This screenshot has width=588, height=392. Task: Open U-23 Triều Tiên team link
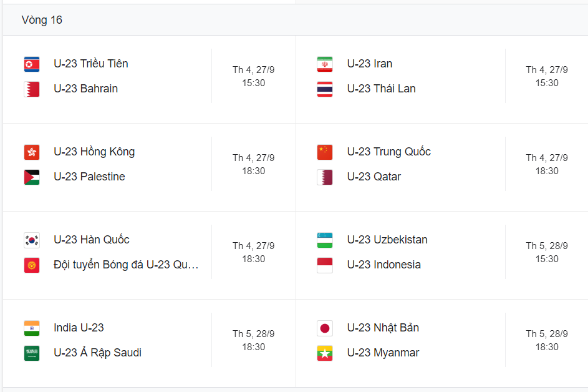coord(91,64)
